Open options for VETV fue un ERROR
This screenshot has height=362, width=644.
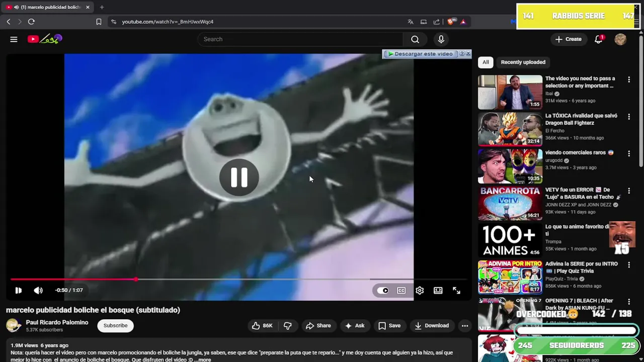click(x=628, y=191)
